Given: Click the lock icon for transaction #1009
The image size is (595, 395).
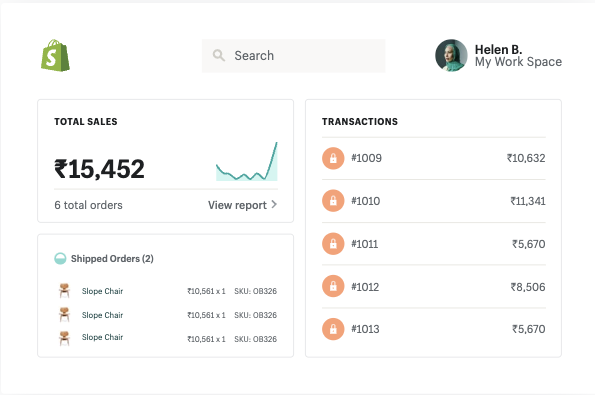Looking at the screenshot, I should [333, 158].
